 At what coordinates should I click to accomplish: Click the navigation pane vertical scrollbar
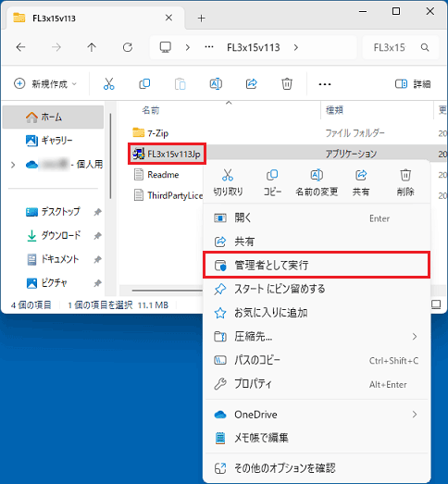tap(110, 155)
